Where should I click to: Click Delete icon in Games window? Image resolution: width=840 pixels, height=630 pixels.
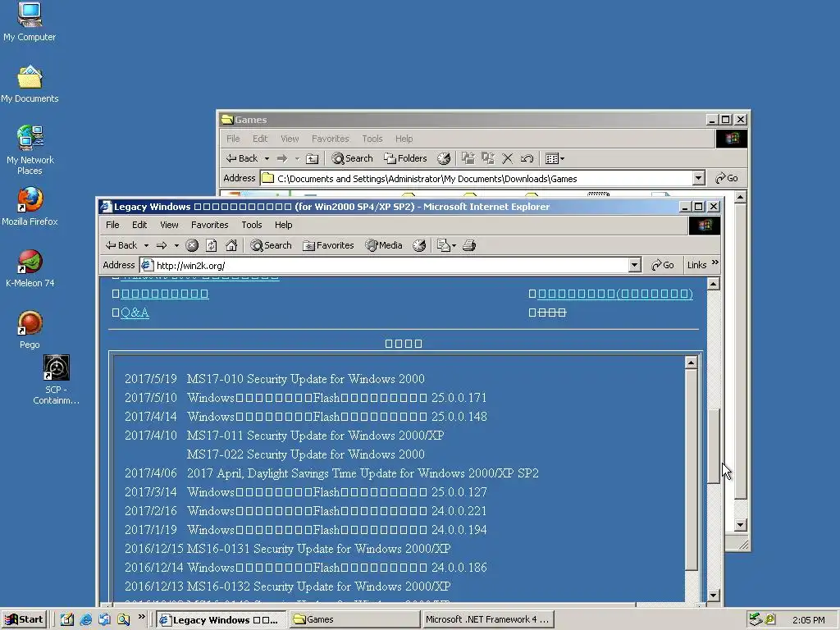507,158
